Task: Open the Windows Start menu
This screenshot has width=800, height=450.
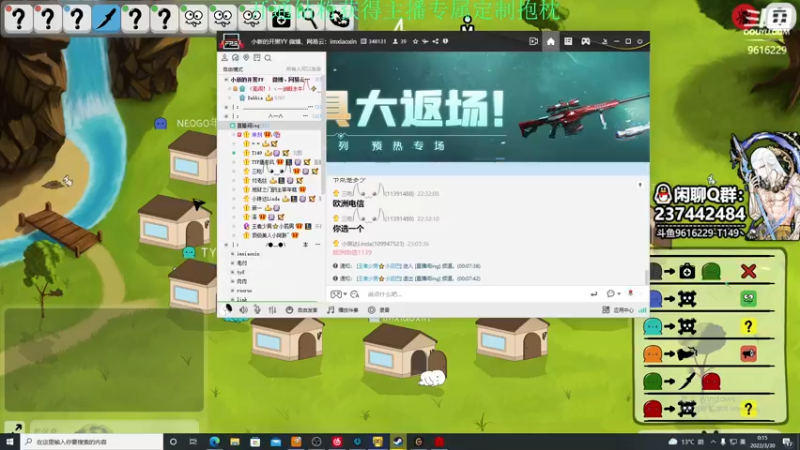Action: pos(10,442)
